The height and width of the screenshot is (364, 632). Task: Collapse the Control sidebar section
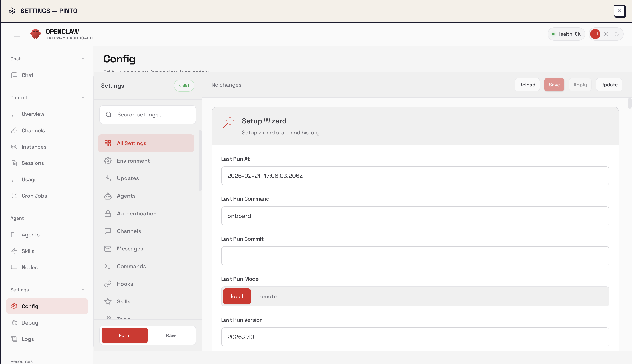[x=83, y=97]
